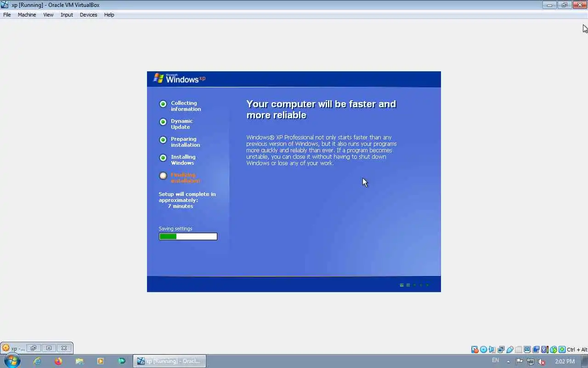Image resolution: width=588 pixels, height=368 pixels.
Task: Open the Windows Start menu
Action: click(12, 361)
